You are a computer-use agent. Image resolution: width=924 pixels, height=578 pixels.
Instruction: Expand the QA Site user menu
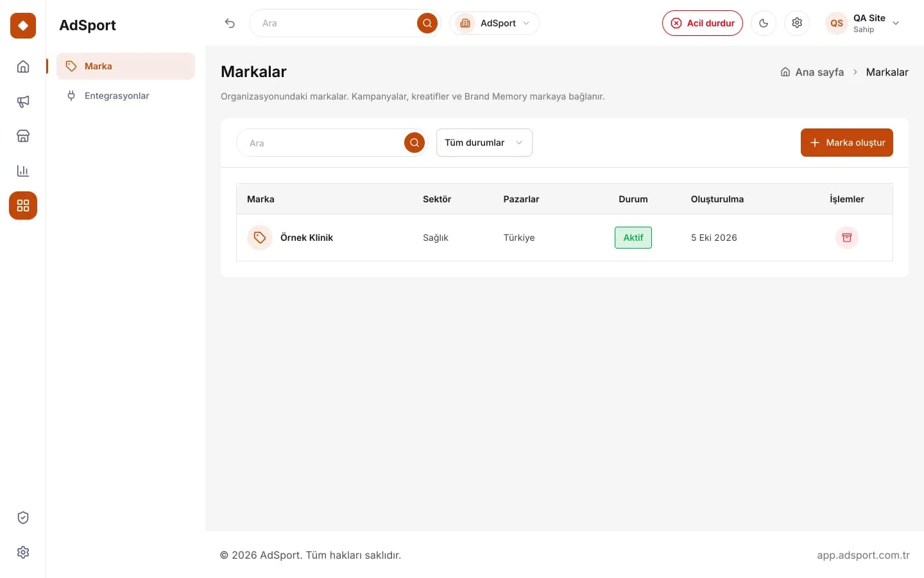coord(864,23)
